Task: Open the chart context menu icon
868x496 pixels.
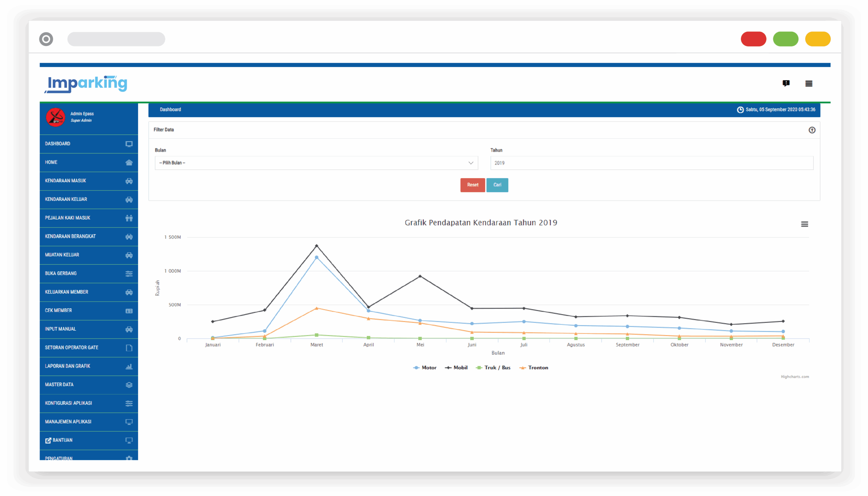Action: pos(804,224)
